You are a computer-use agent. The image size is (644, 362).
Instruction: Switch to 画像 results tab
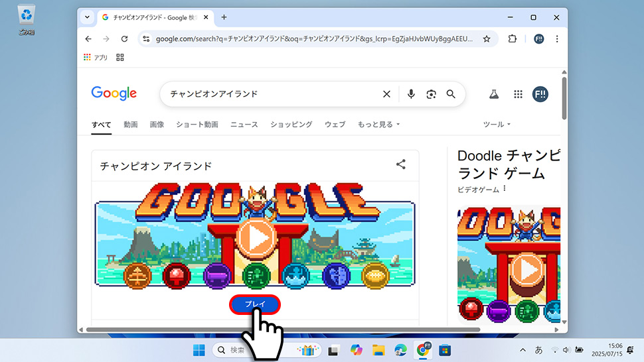[x=157, y=125]
